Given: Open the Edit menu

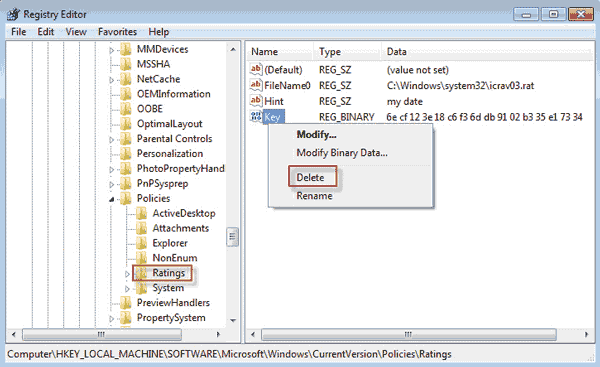Looking at the screenshot, I should pyautogui.click(x=46, y=32).
